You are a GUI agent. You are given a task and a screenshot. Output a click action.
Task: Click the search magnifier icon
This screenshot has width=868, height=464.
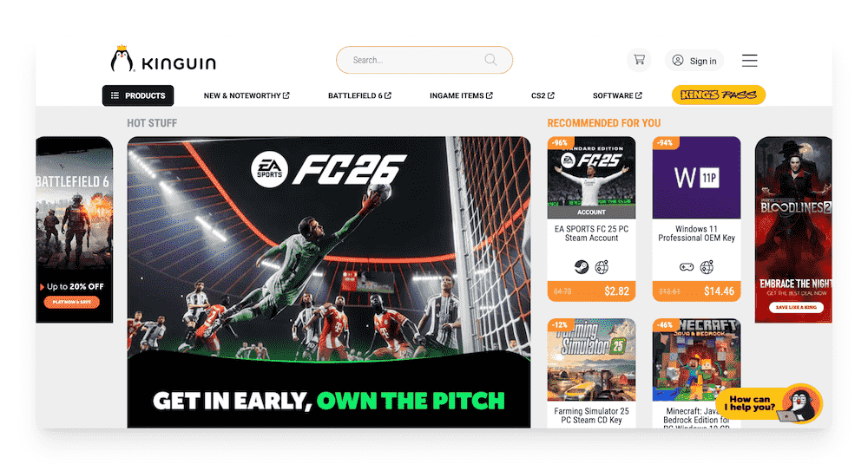(490, 60)
